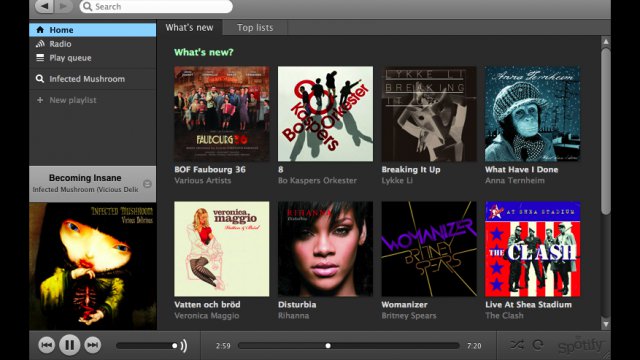This screenshot has height=360, width=640.
Task: Pause playback with the pause button
Action: 69,345
